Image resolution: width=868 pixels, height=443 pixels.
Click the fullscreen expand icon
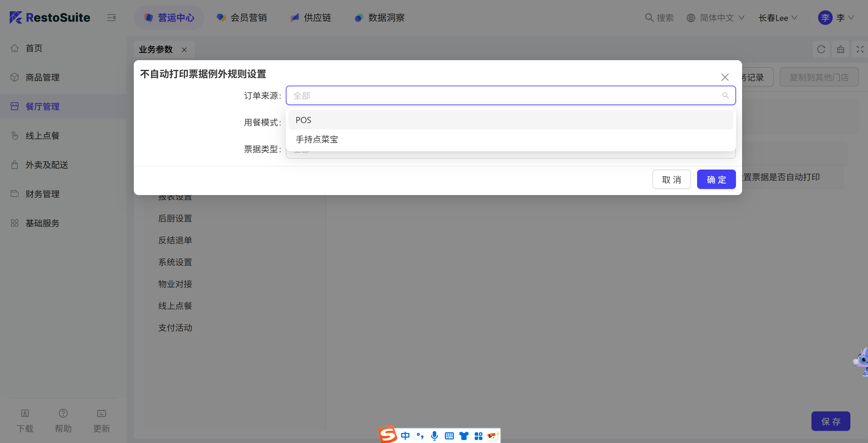pos(859,50)
